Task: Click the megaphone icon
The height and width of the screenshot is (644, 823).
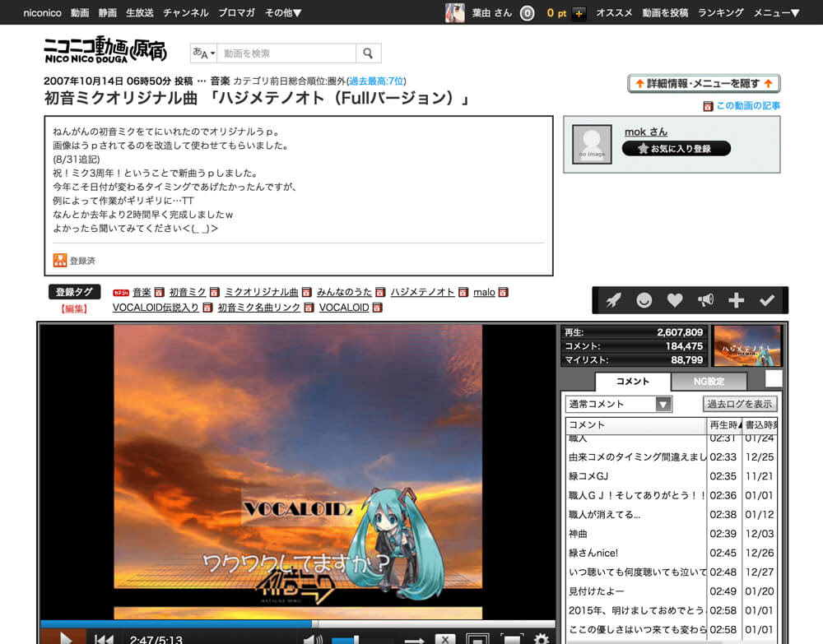Action: click(x=705, y=300)
